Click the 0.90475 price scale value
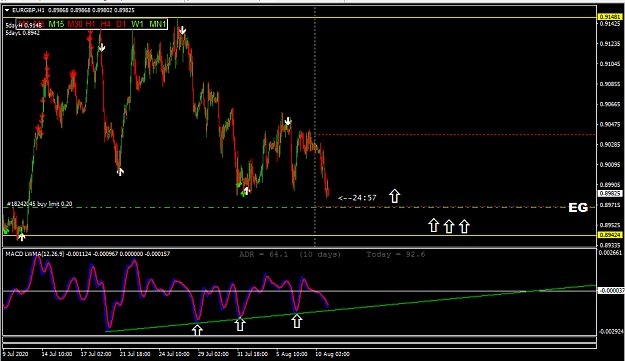Image resolution: width=625 pixels, height=361 pixels. pyautogui.click(x=610, y=125)
